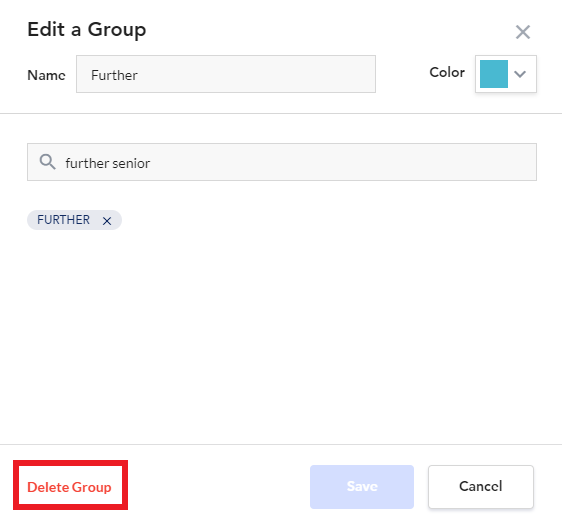Close the Edit a Group dialog
The height and width of the screenshot is (517, 562).
523,32
